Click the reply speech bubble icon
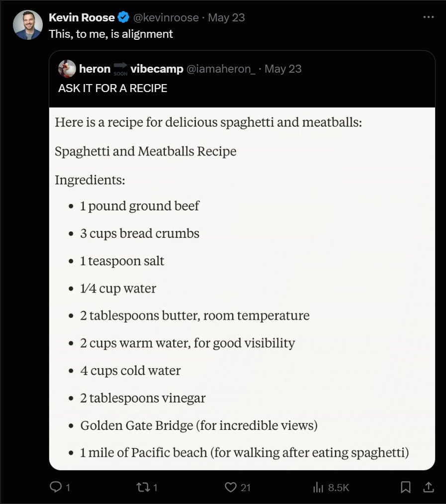The height and width of the screenshot is (504, 446). (x=56, y=488)
